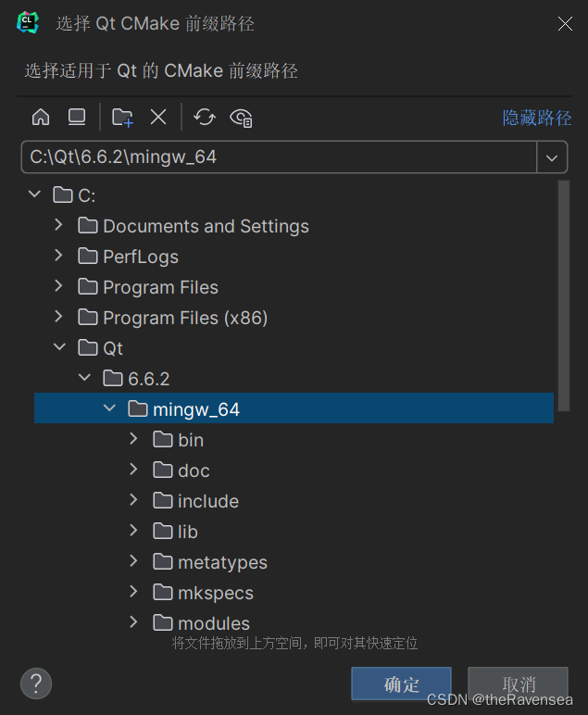The width and height of the screenshot is (588, 715).
Task: Expand Program Files (x86) folder
Action: (x=58, y=317)
